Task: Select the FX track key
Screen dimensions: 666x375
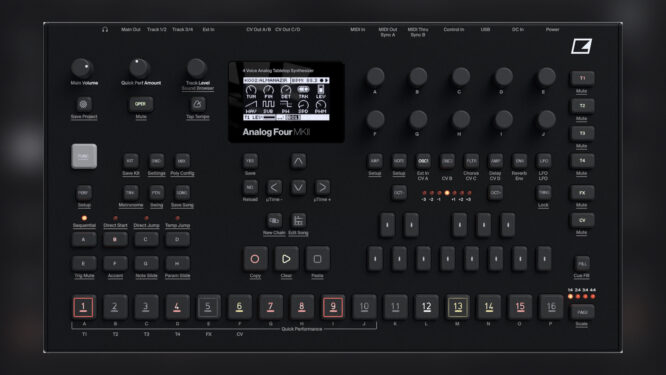Action: click(x=582, y=193)
